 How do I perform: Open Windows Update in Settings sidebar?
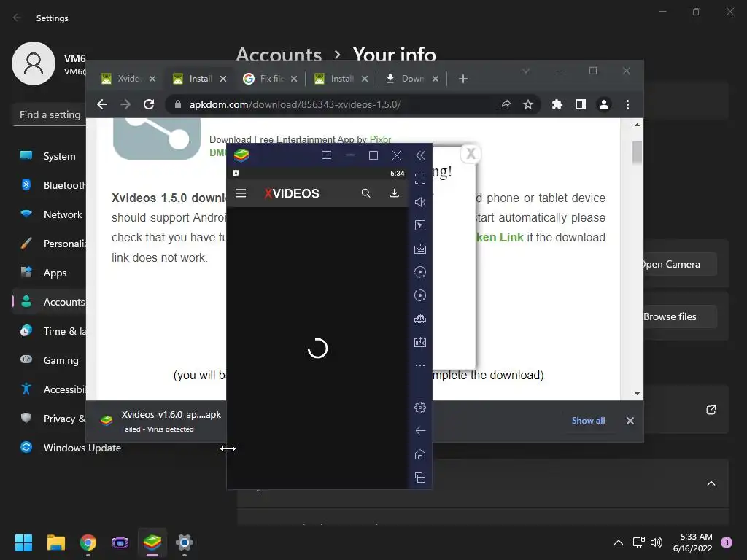[71, 448]
